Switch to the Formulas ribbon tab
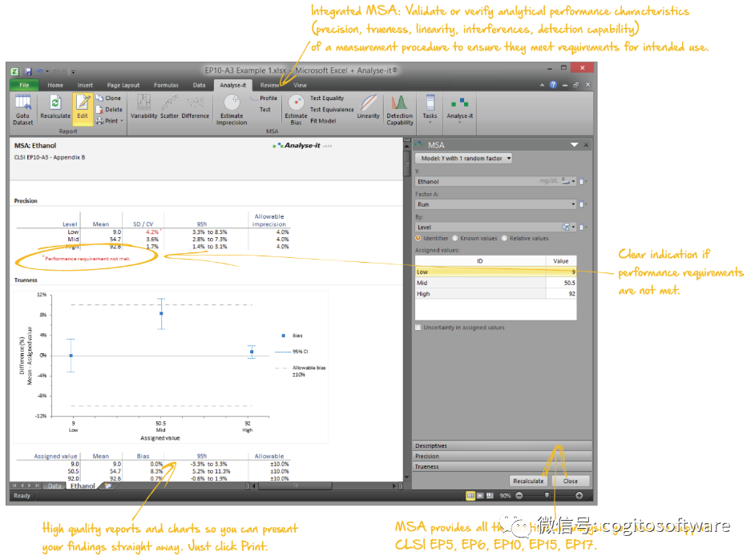Viewport: 755px width, 560px height. tap(166, 85)
